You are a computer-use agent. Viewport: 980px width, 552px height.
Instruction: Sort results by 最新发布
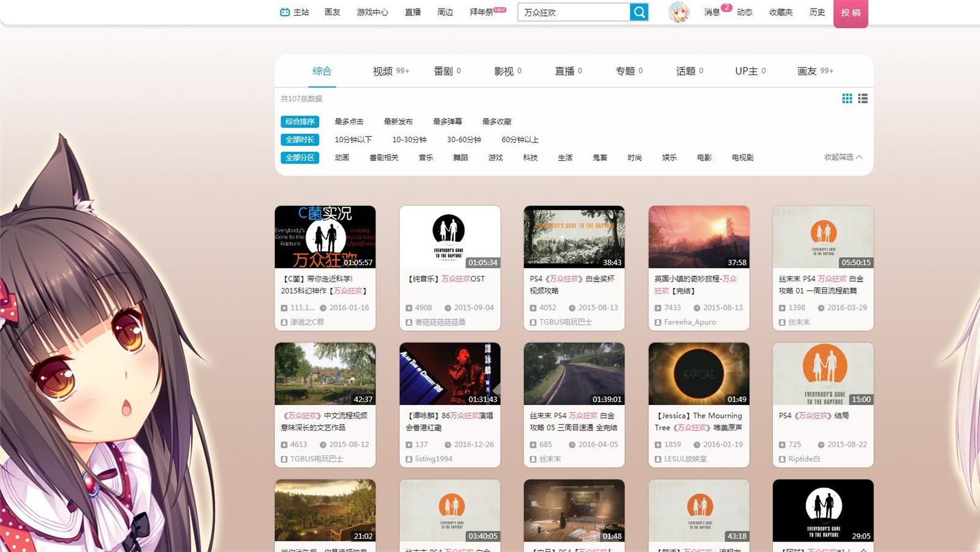398,121
